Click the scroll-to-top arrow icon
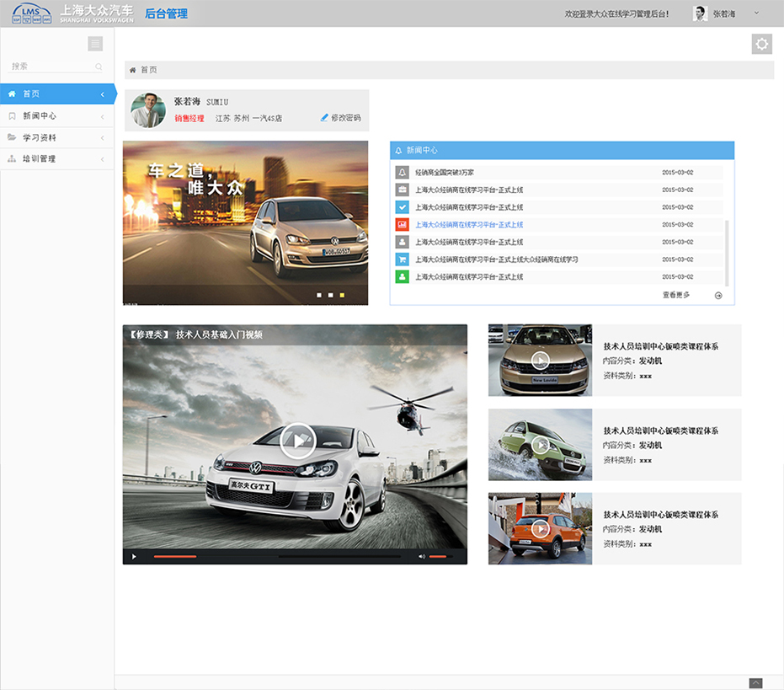The height and width of the screenshot is (690, 784). point(755,683)
